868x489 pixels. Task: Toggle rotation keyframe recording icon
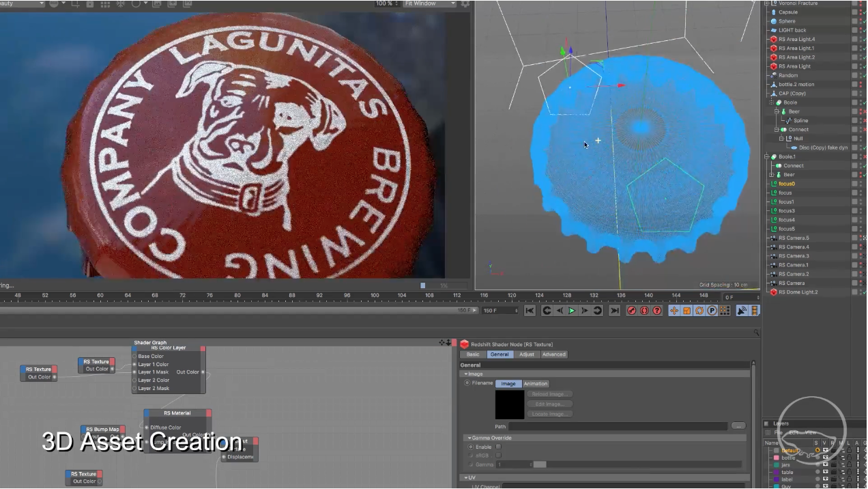699,311
